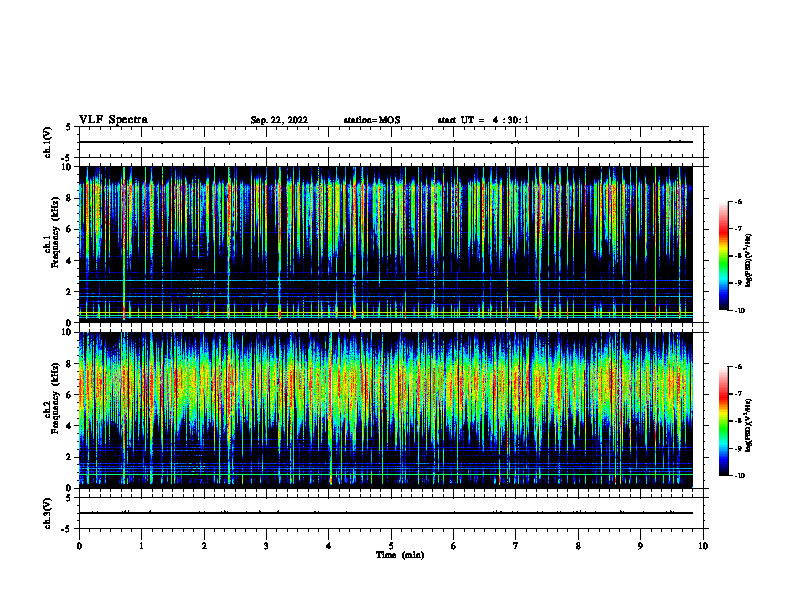This screenshot has height=612, width=792.
Task: Click the ch.1 frequency tick label '4'
Action: 69,261
